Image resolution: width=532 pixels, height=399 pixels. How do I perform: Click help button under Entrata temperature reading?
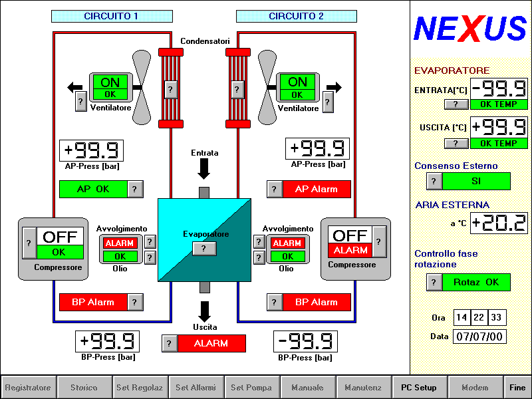[456, 104]
